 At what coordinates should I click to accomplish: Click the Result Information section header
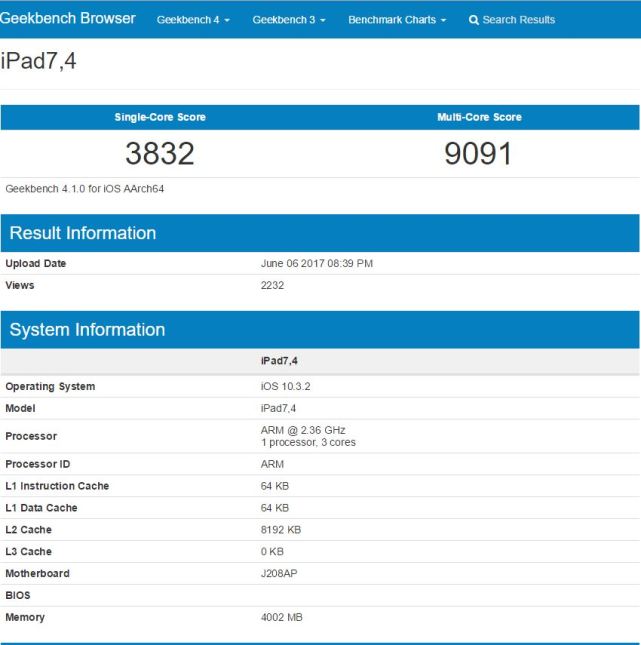point(320,233)
